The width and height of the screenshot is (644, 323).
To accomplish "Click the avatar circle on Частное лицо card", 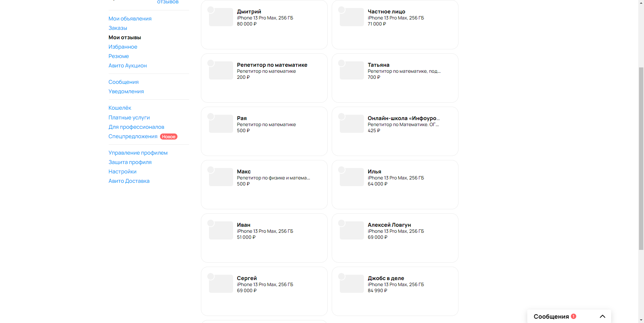I will pos(341,10).
